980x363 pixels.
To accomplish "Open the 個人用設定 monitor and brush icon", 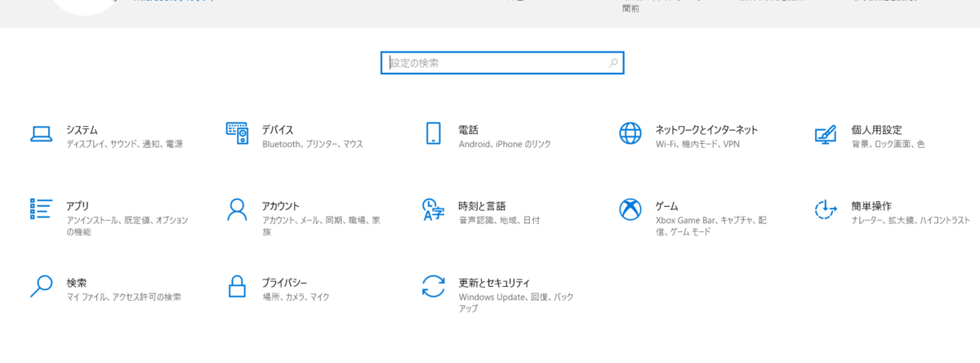I will (x=826, y=135).
